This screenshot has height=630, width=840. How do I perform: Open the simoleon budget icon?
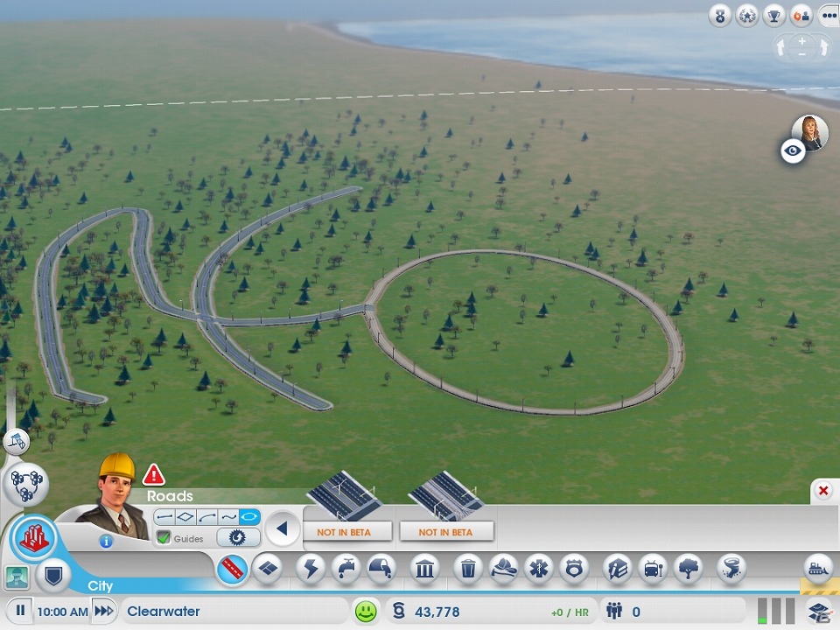[x=399, y=611]
